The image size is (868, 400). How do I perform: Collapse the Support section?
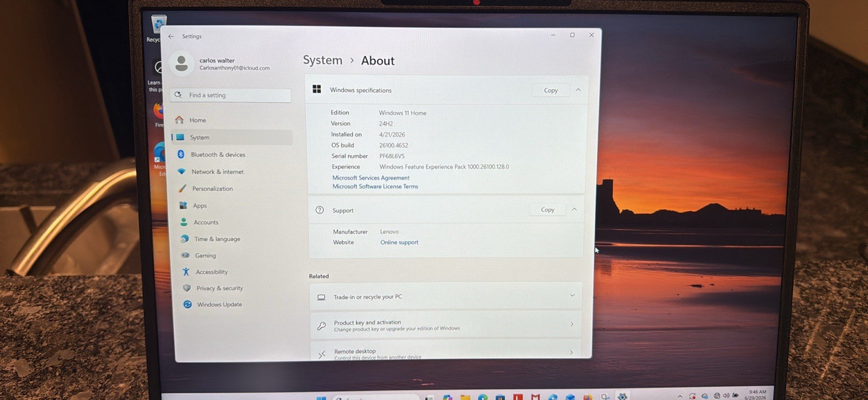(x=575, y=209)
